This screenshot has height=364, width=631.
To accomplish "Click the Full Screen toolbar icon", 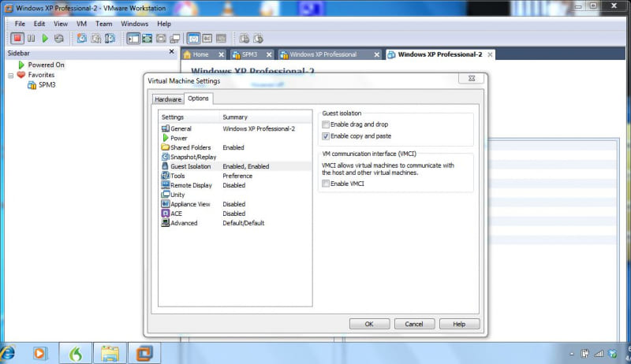I will 147,39.
